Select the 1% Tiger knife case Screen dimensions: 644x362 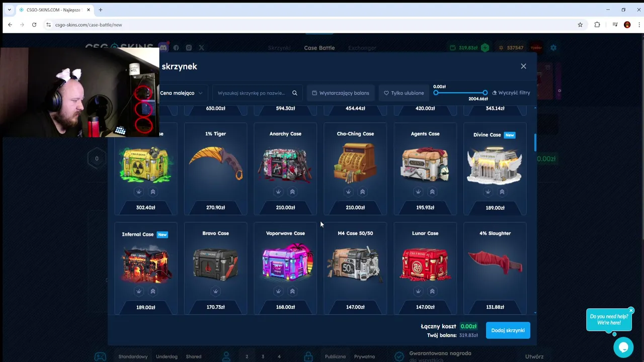click(x=215, y=168)
